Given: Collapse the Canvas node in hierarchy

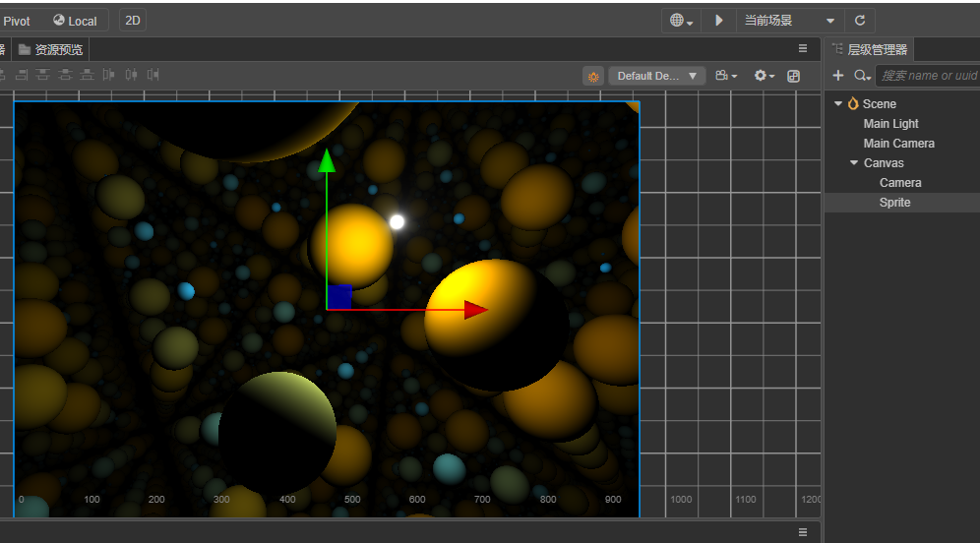Looking at the screenshot, I should click(x=854, y=163).
